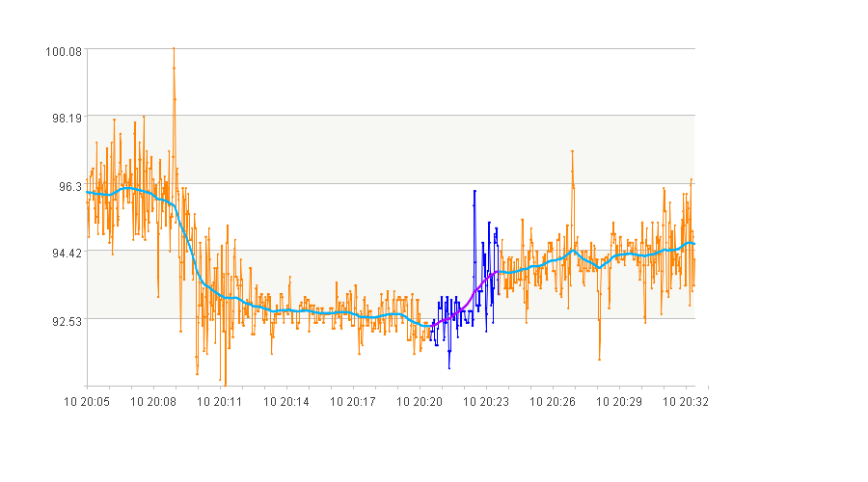Click the 10 20:20 time label
Viewport: 868px width, 482px height.
[420, 402]
